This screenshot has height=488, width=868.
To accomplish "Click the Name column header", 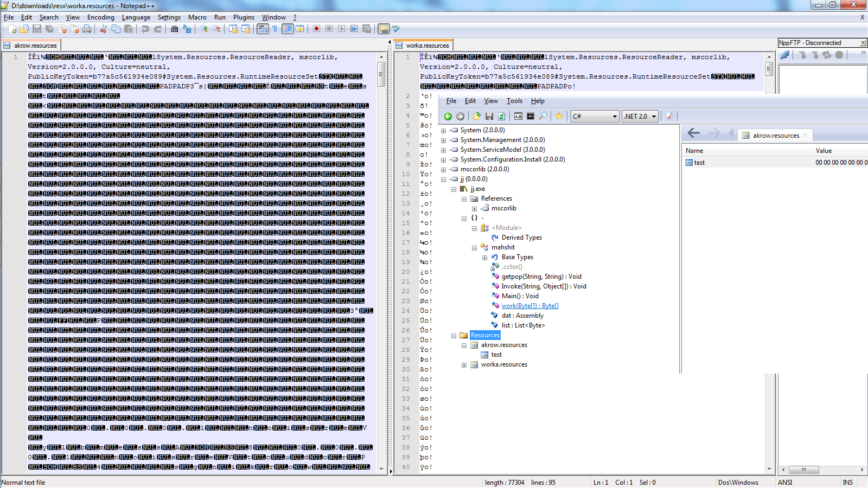I will (x=746, y=151).
